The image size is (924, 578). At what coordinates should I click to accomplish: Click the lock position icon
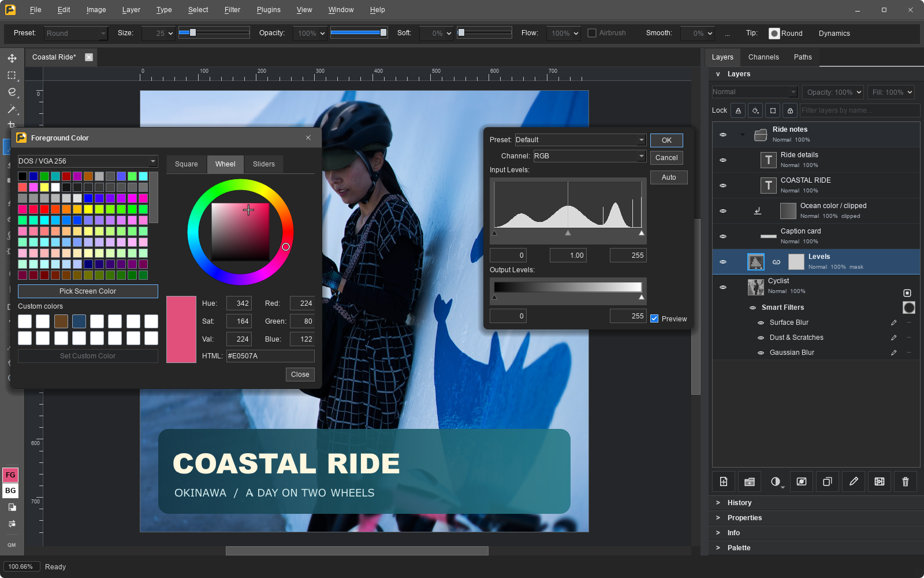point(773,110)
